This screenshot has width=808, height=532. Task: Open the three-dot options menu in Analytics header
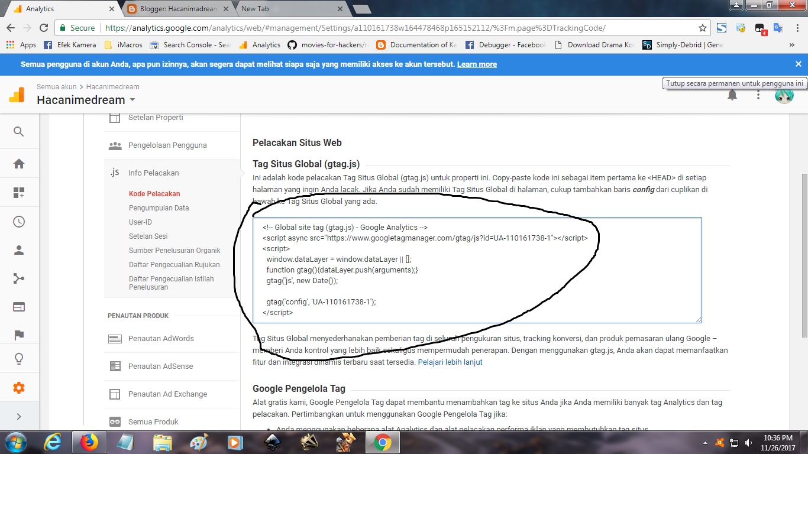[x=758, y=95]
